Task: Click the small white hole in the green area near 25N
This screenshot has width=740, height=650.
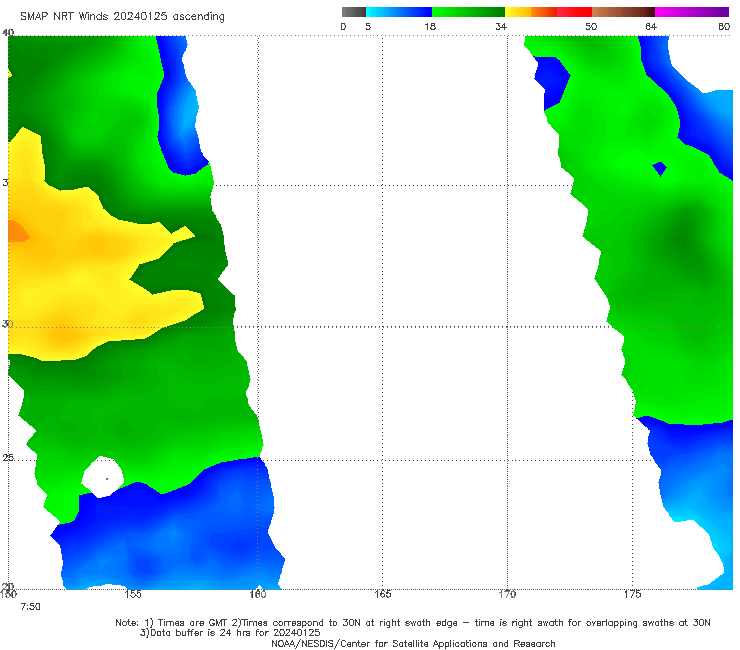Action: click(103, 477)
